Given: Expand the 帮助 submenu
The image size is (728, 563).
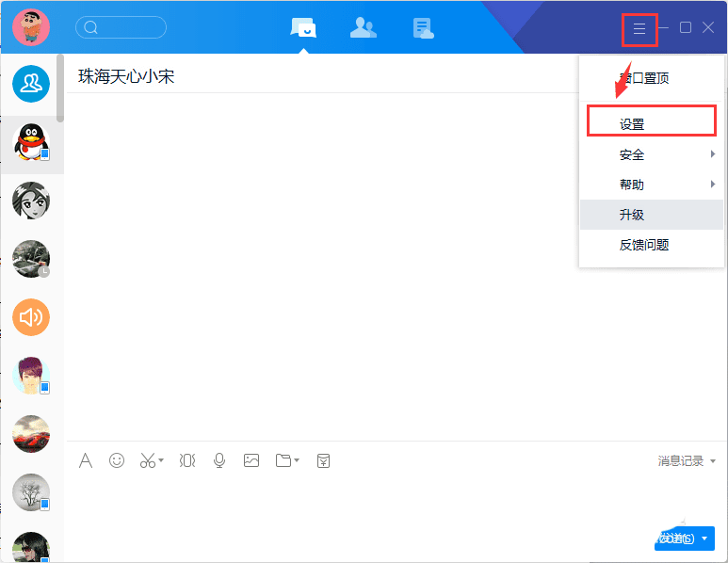Looking at the screenshot, I should coord(652,185).
